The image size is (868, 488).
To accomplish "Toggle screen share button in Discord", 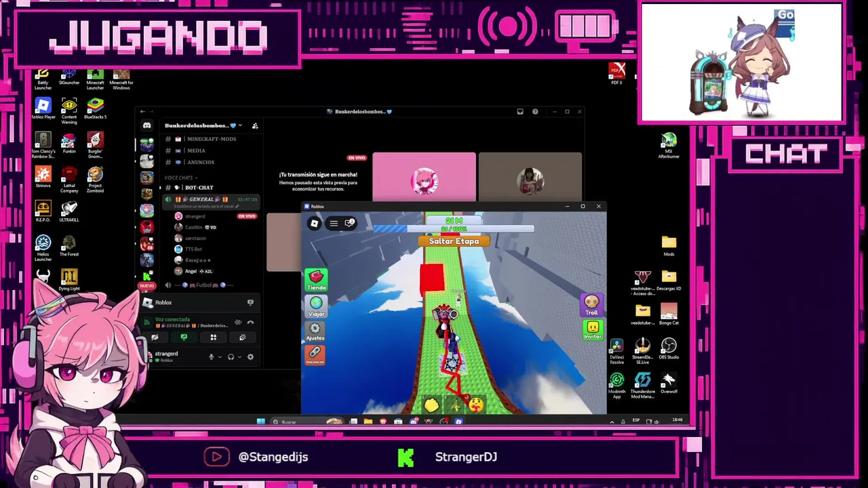I will [184, 337].
